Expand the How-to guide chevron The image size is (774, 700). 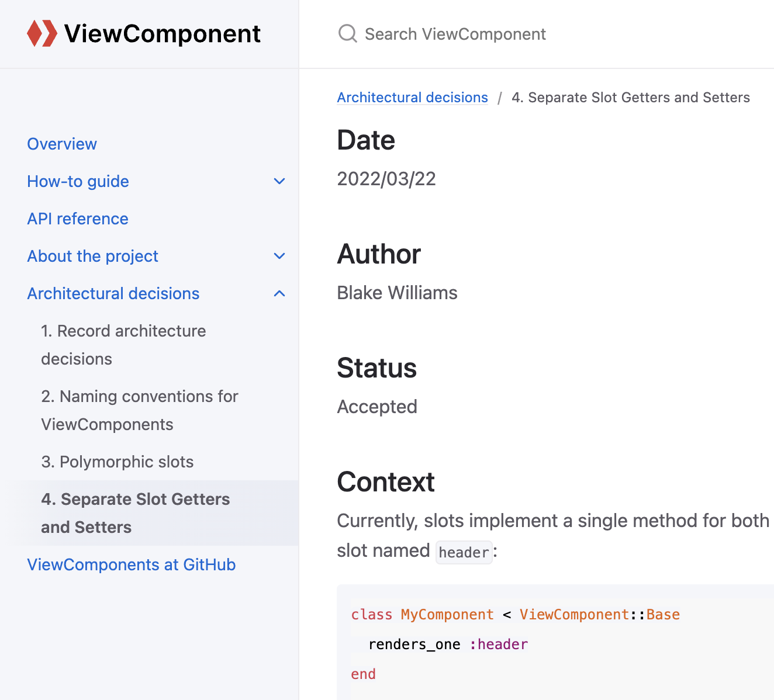(279, 181)
